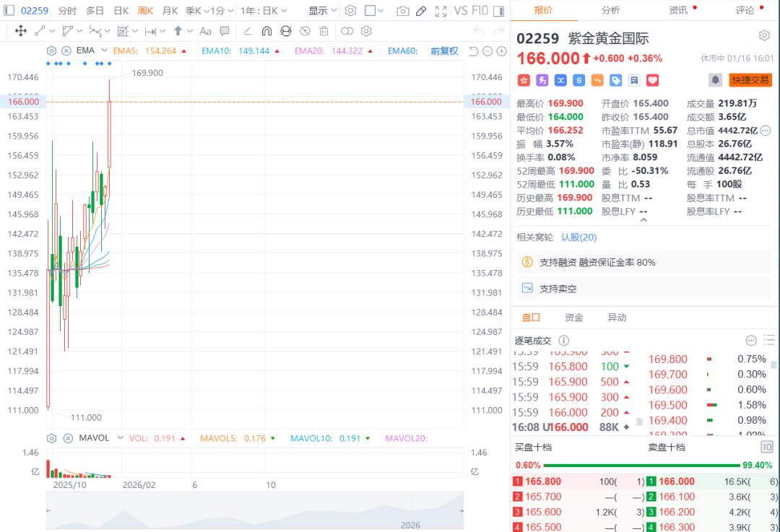This screenshot has height=532, width=780.
Task: Switch to 分时 intraday chart
Action: pos(67,10)
